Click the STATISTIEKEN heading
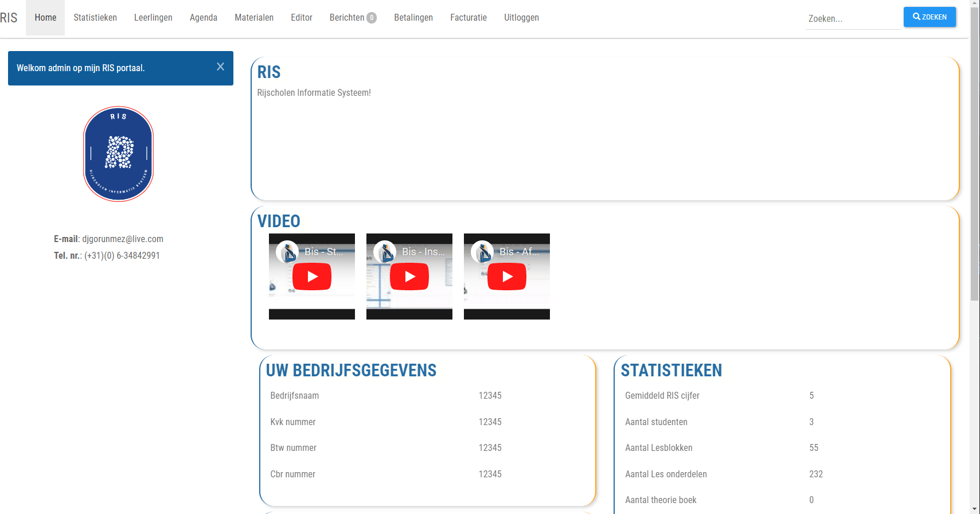Screen dimensions: 980x514 click(671, 371)
